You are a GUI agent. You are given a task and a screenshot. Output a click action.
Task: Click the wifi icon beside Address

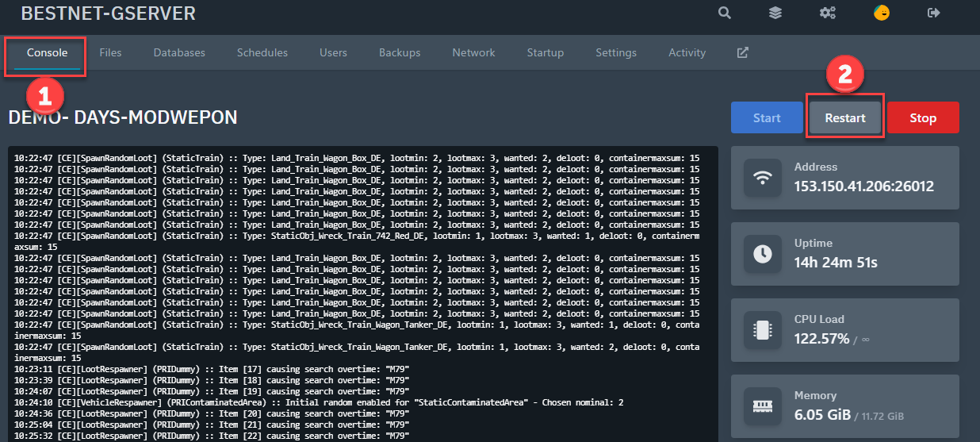762,178
